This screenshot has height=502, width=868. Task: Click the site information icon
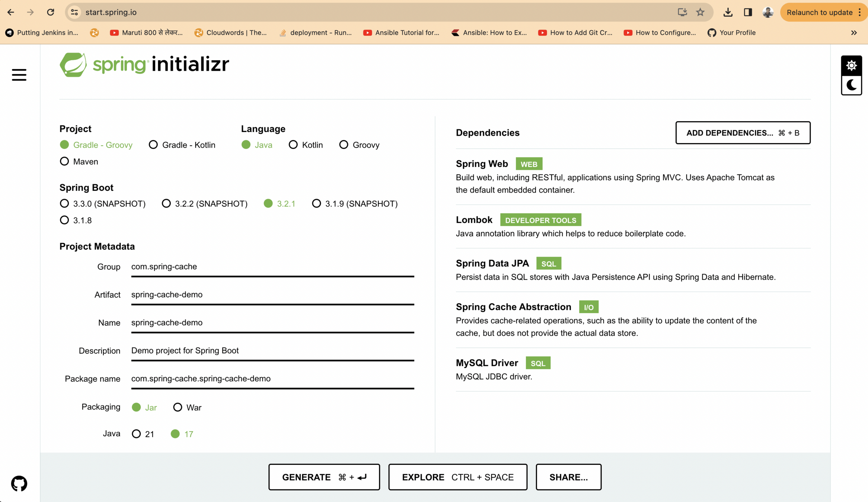tap(74, 12)
